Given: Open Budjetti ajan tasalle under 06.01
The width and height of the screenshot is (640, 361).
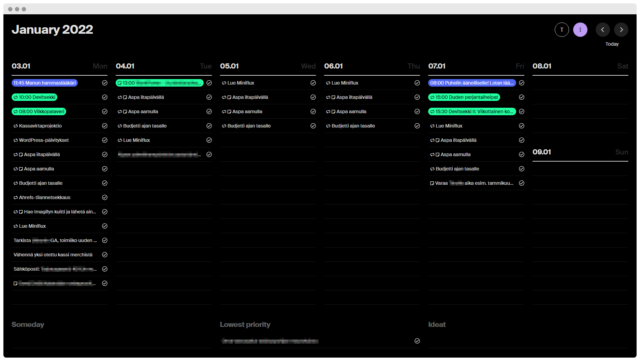Looking at the screenshot, I should pos(350,126).
